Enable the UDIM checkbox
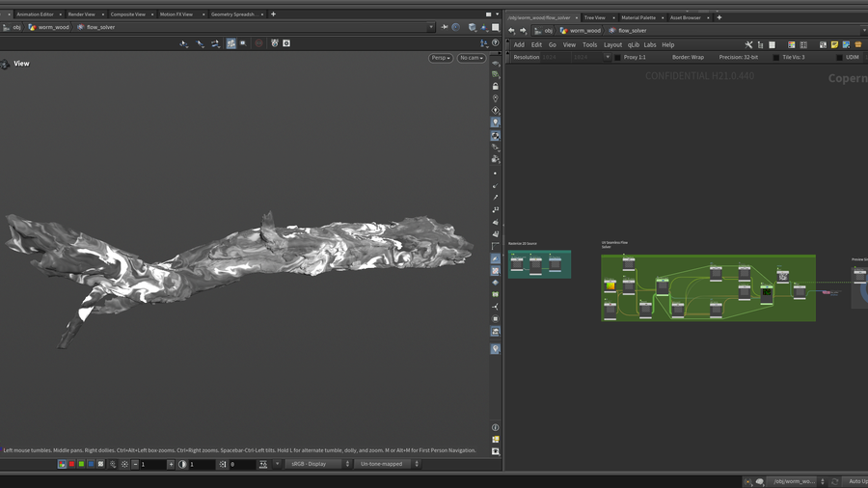 click(839, 57)
